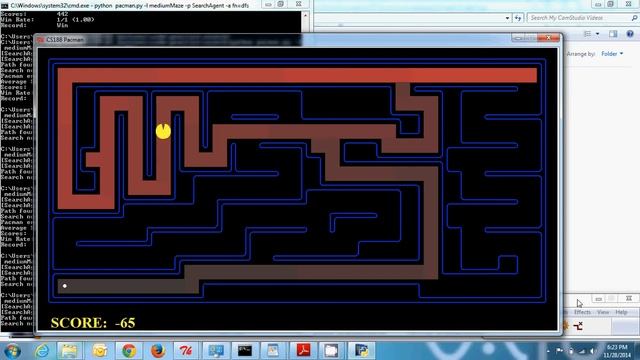Open the network signal tray icon
640x360 pixels.
click(582, 351)
